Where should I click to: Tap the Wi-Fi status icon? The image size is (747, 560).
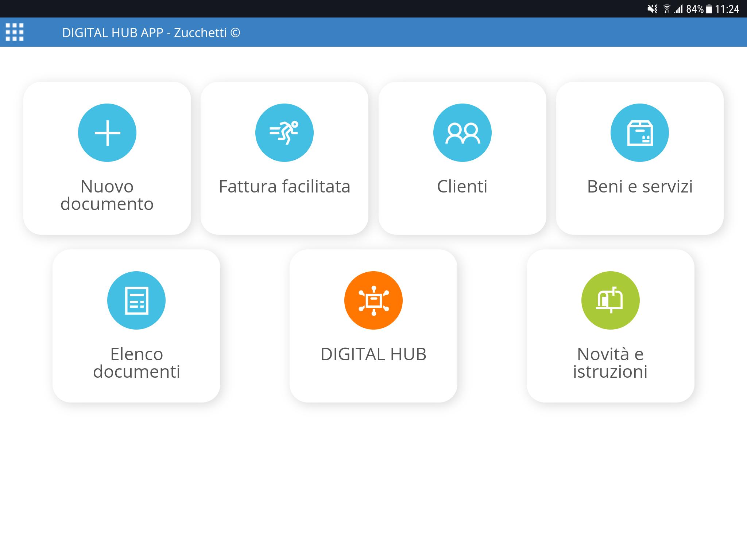667,9
